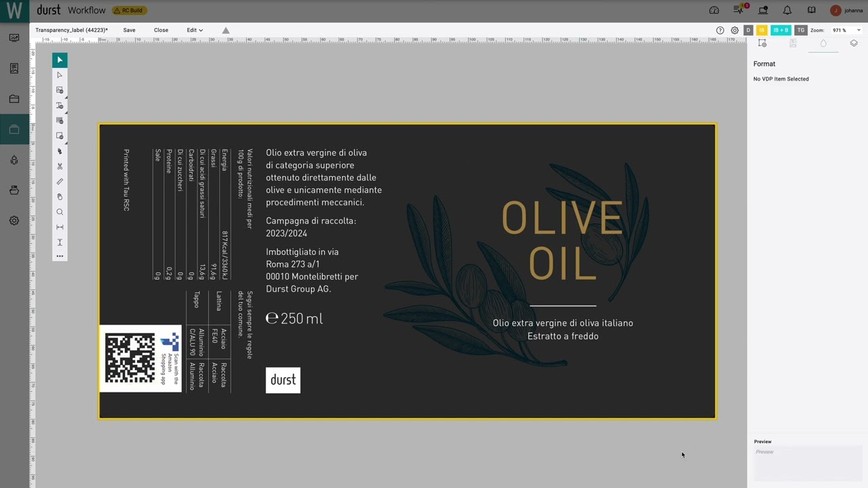Select the rectangle shape tool
868x488 pixels.
coord(60,136)
